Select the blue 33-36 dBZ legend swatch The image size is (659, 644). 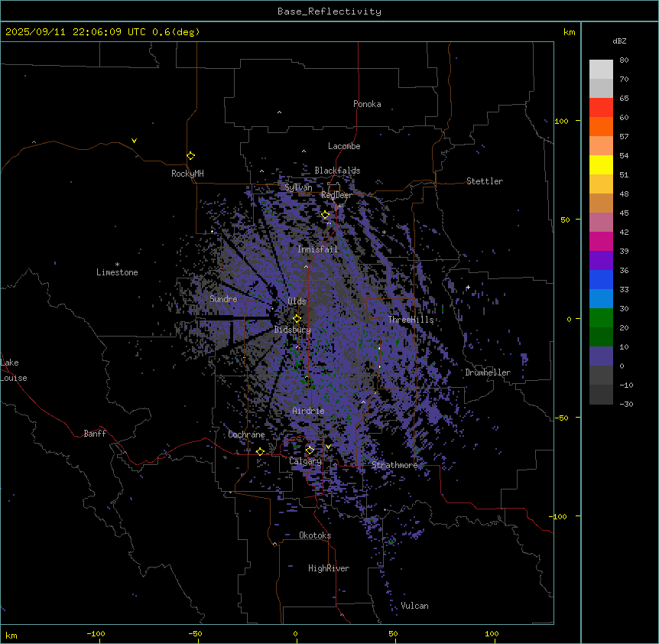pos(601,279)
